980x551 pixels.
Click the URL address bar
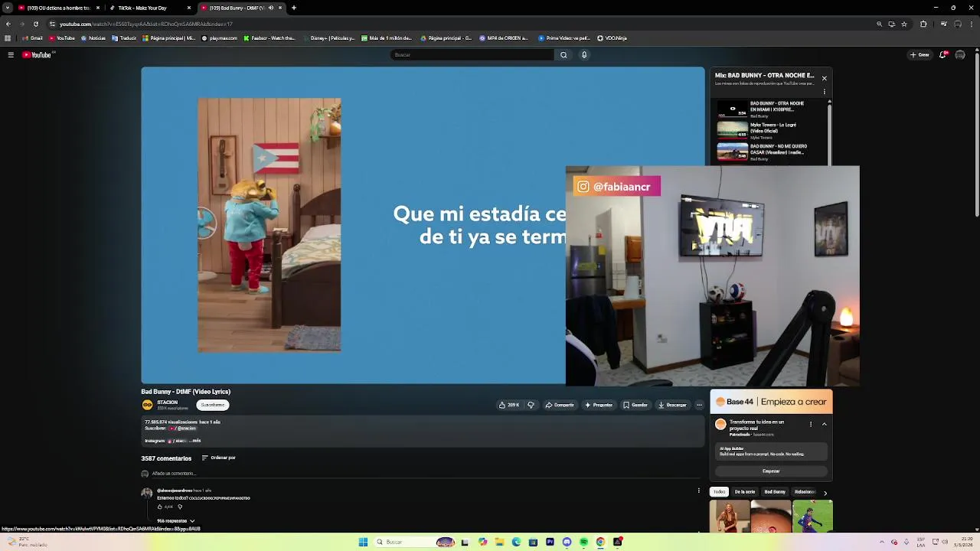tap(459, 24)
